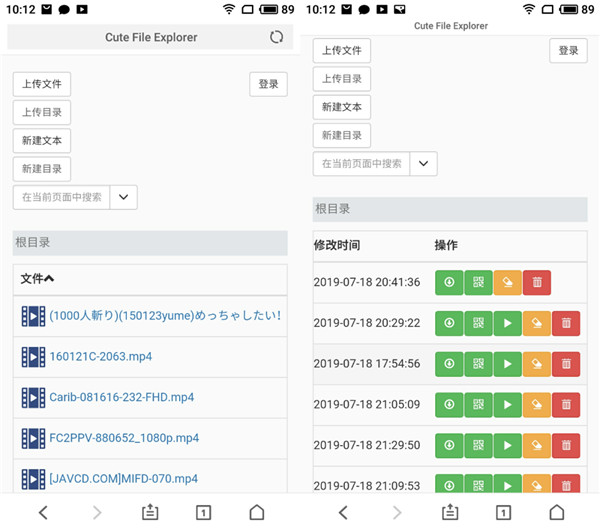Open search dropdown arrow in right panel
Image resolution: width=600 pixels, height=532 pixels.
click(x=424, y=164)
